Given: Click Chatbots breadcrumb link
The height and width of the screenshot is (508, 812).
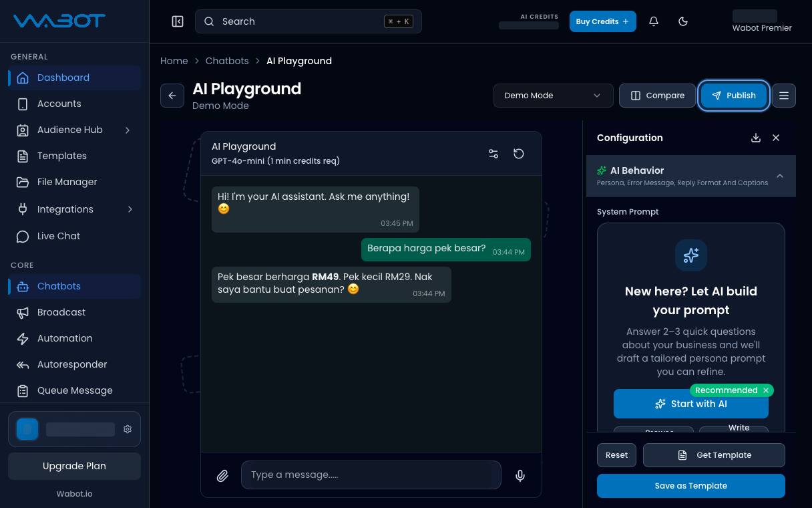Looking at the screenshot, I should (227, 61).
